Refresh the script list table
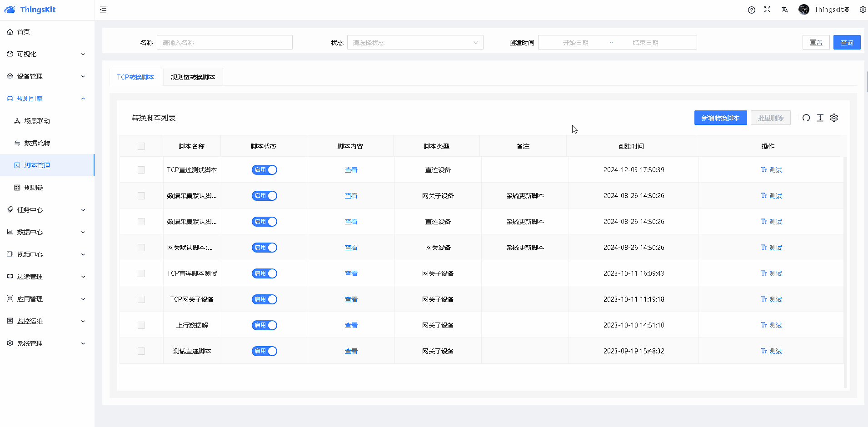Viewport: 868px width, 427px height. pyautogui.click(x=806, y=118)
